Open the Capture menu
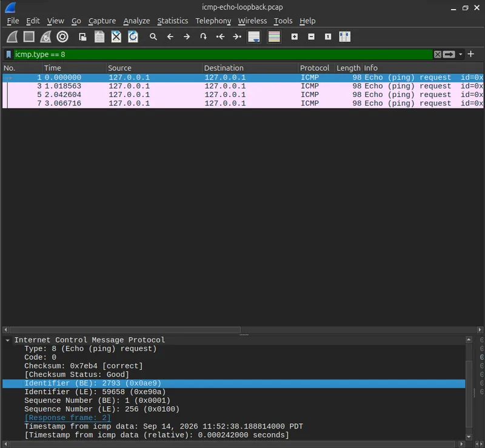This screenshot has height=448, width=485. pyautogui.click(x=102, y=21)
